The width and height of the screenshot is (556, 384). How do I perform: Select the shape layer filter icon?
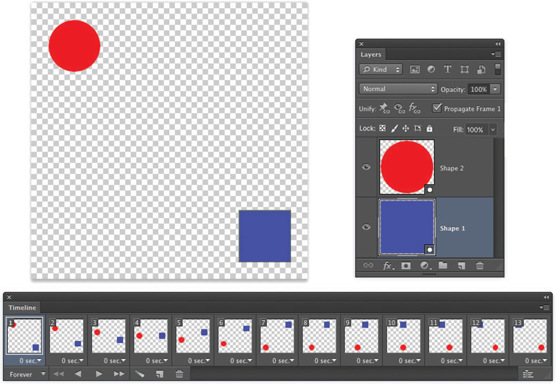(465, 69)
